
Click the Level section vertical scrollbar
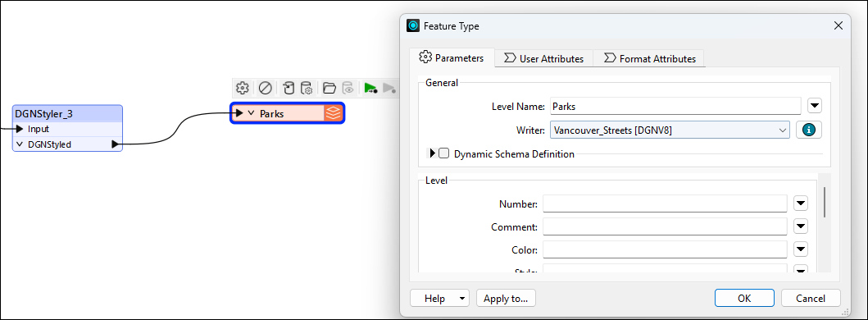click(x=825, y=203)
